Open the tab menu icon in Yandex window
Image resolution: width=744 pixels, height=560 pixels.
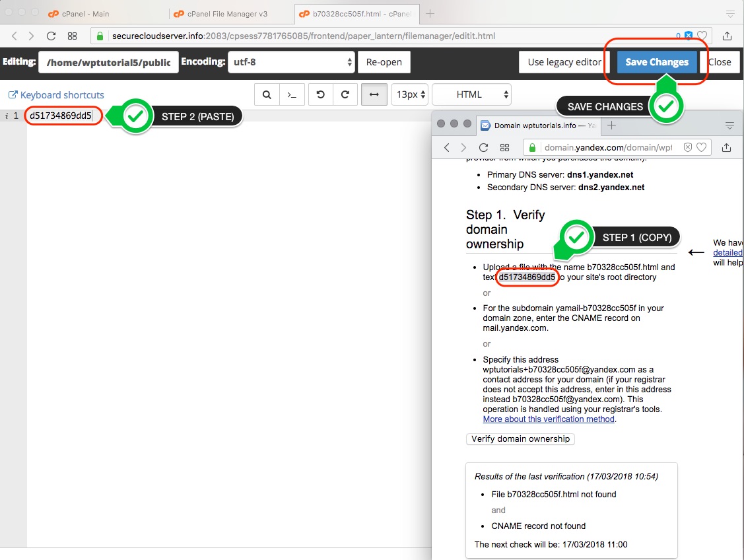[x=729, y=125]
